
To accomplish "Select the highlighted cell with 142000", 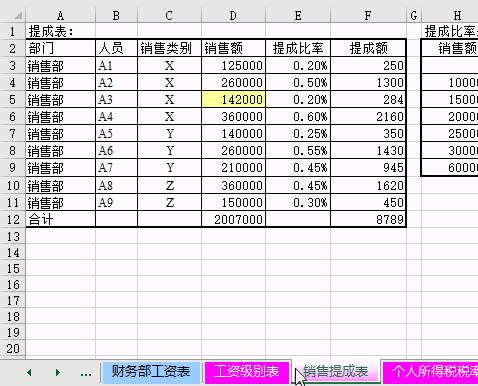I will tap(233, 99).
